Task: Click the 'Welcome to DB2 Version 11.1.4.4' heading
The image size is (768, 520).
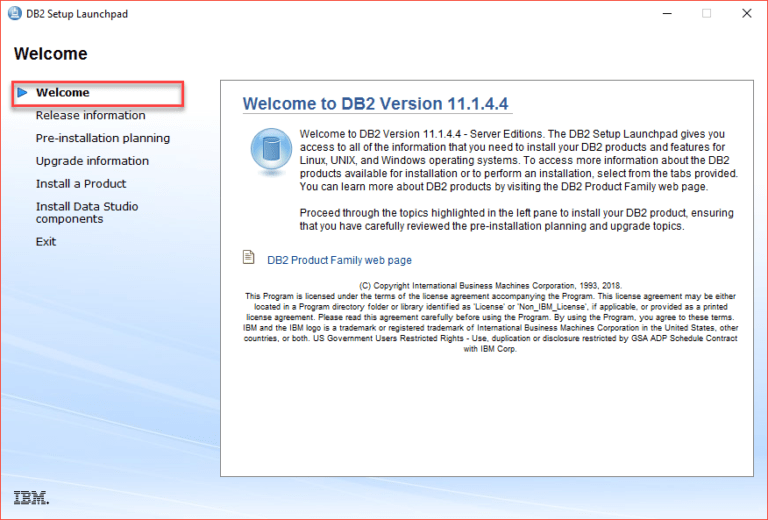Action: tap(376, 104)
